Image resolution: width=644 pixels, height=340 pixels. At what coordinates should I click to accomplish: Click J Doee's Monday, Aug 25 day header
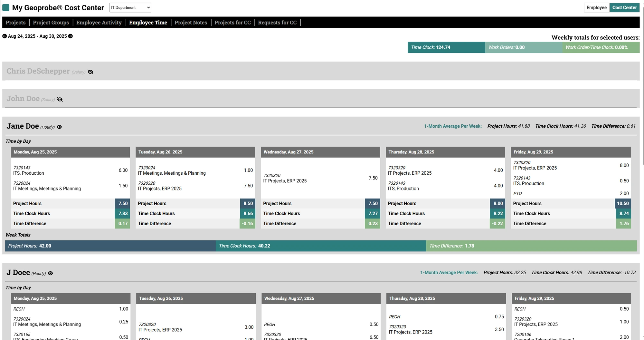point(71,298)
